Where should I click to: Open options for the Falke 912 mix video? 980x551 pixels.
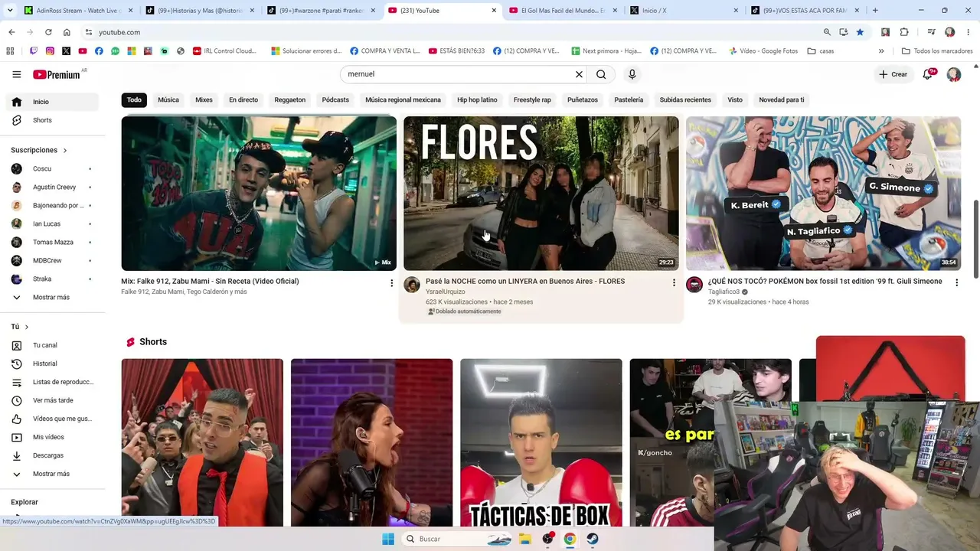click(391, 283)
